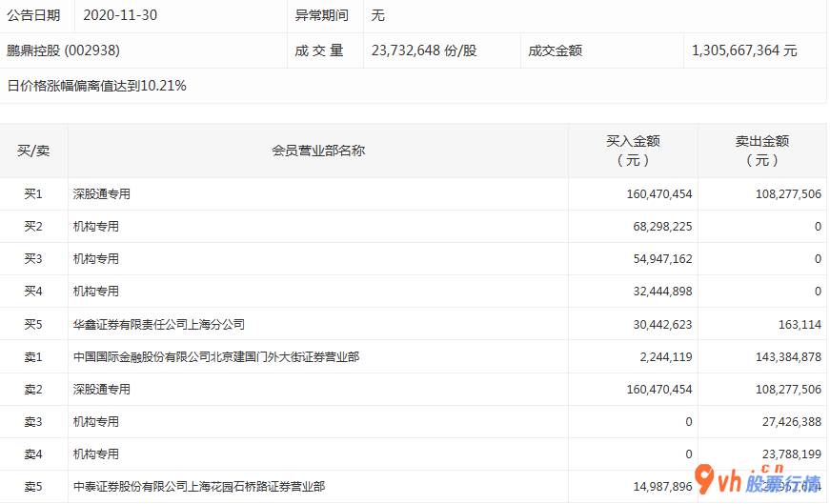Select the 买入金额 value 54,947,162

(x=659, y=259)
